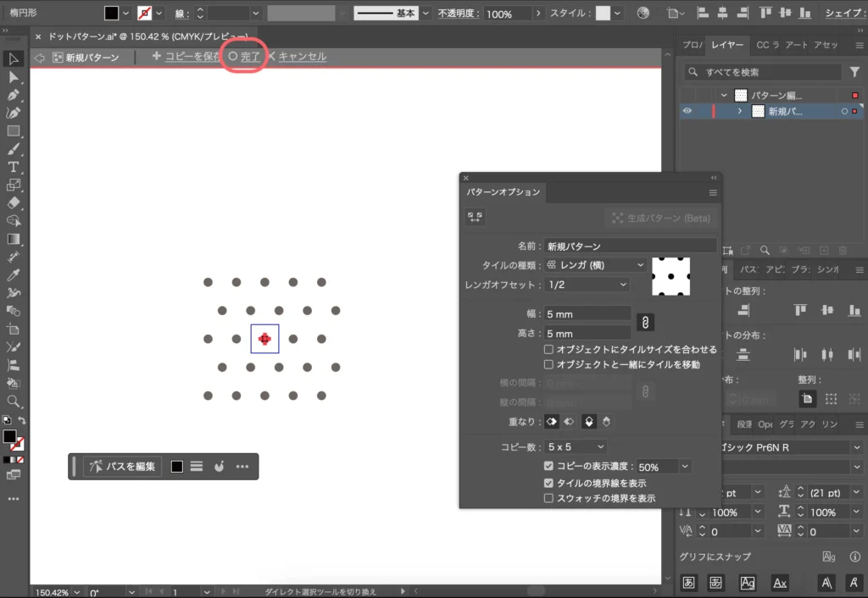Expand the 新規パターン layer in Layers panel
The width and height of the screenshot is (868, 598).
[x=742, y=111]
